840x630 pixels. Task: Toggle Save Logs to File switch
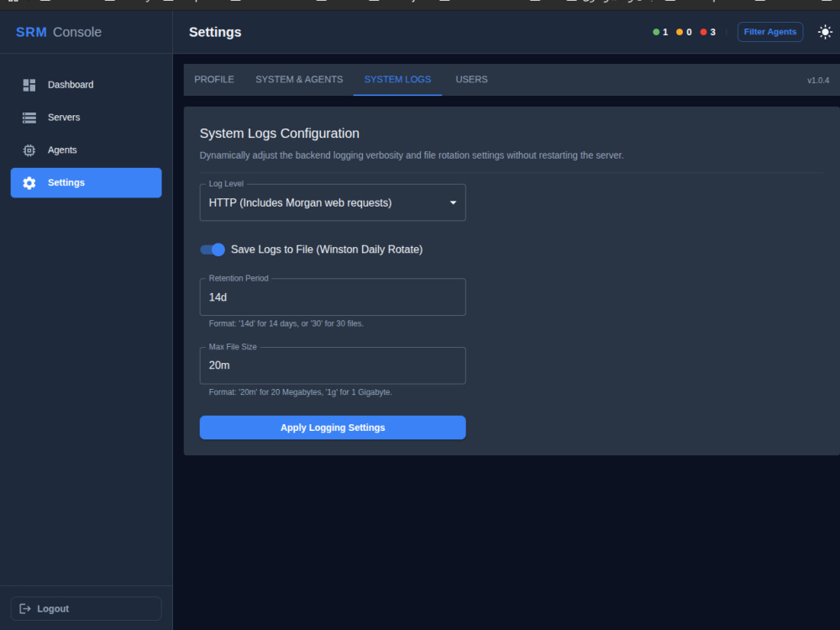click(x=213, y=249)
